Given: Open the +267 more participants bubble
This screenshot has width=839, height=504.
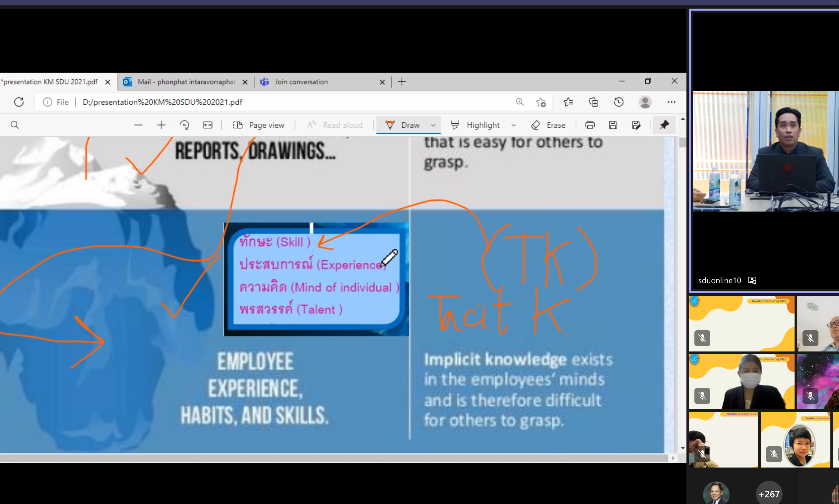Looking at the screenshot, I should pos(769,493).
